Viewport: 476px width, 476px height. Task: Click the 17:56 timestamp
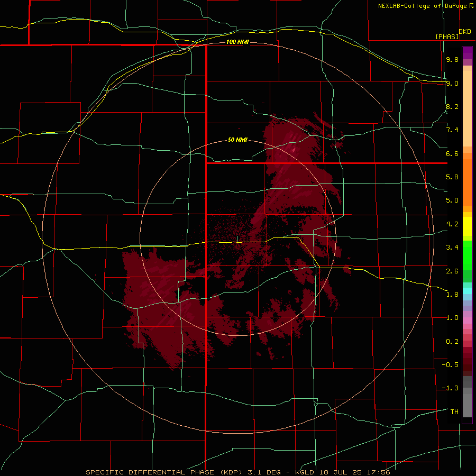point(380,472)
